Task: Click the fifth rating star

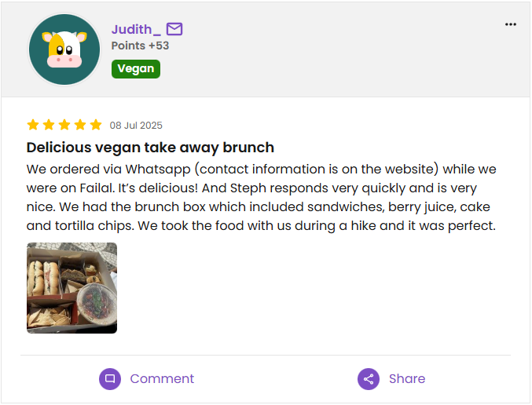Action: [96, 125]
